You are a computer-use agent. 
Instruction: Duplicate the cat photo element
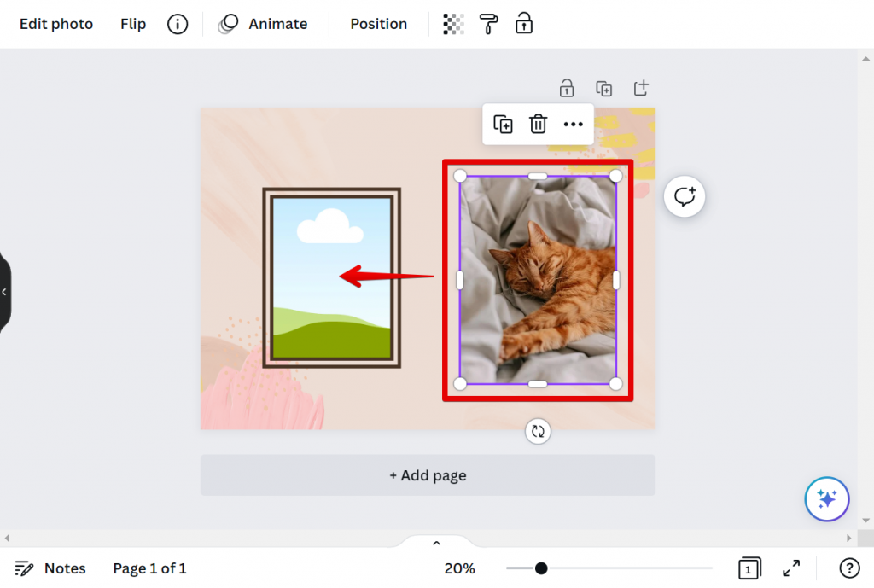[503, 124]
